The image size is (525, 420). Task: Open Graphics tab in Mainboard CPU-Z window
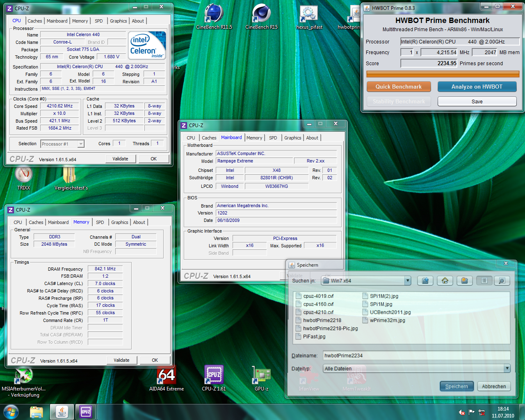pos(293,138)
